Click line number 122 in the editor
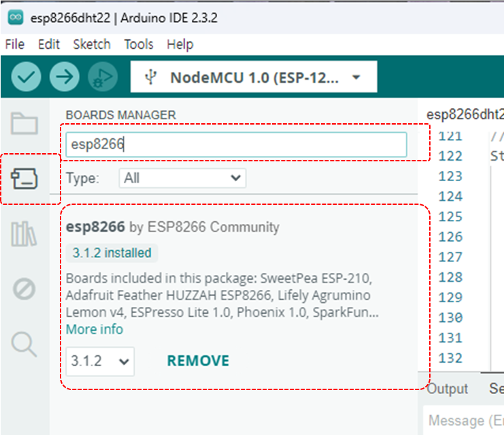The height and width of the screenshot is (435, 504). [450, 157]
